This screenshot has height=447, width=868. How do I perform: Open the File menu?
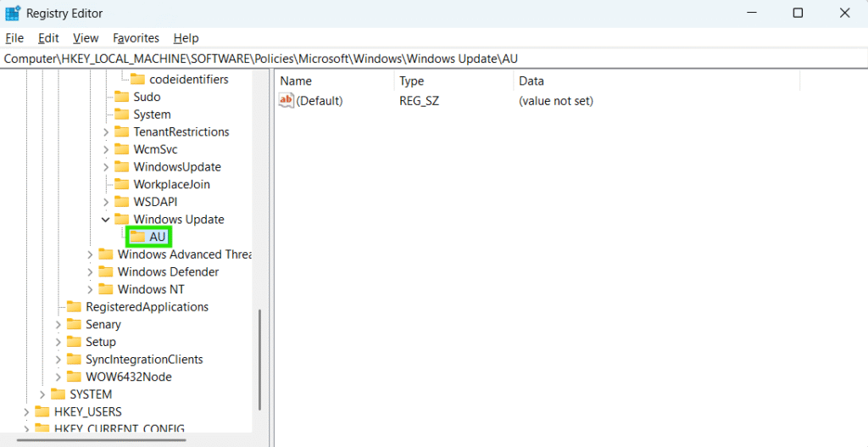pyautogui.click(x=14, y=38)
